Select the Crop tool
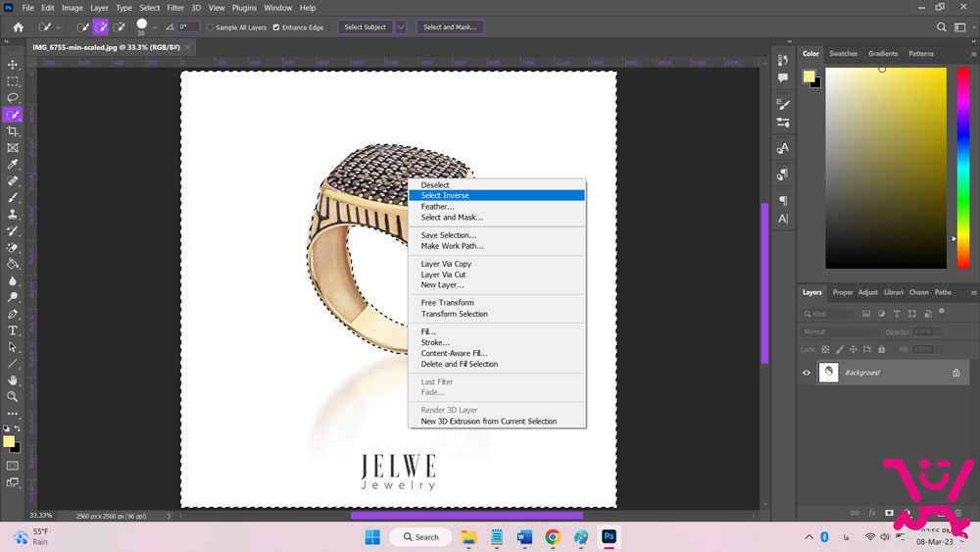 13,130
